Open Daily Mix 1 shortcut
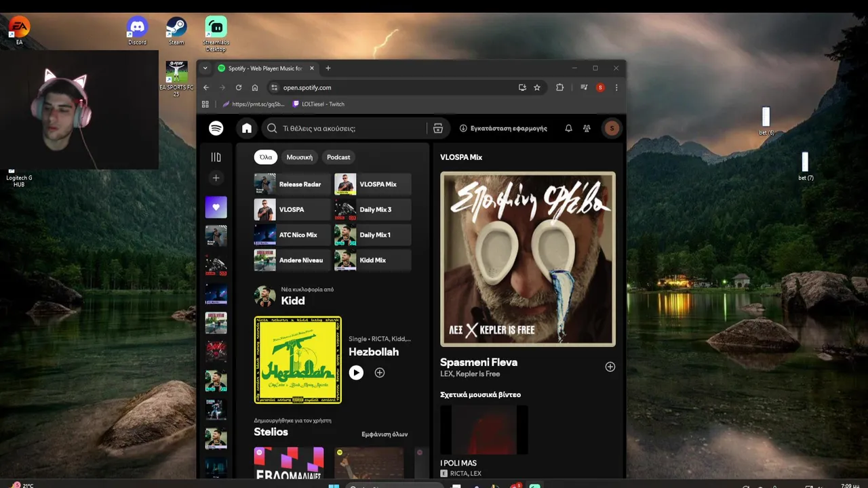 point(373,235)
